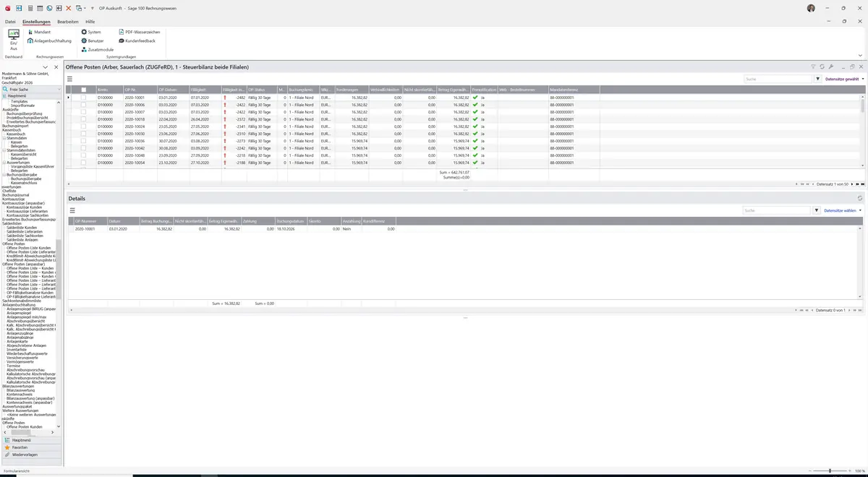Collapse Buchungsübergabe tree node
Viewport: 868px width, 477px height.
point(4,173)
